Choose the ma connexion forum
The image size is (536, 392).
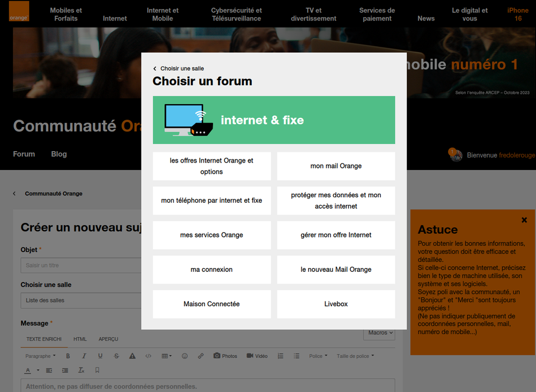tap(211, 270)
